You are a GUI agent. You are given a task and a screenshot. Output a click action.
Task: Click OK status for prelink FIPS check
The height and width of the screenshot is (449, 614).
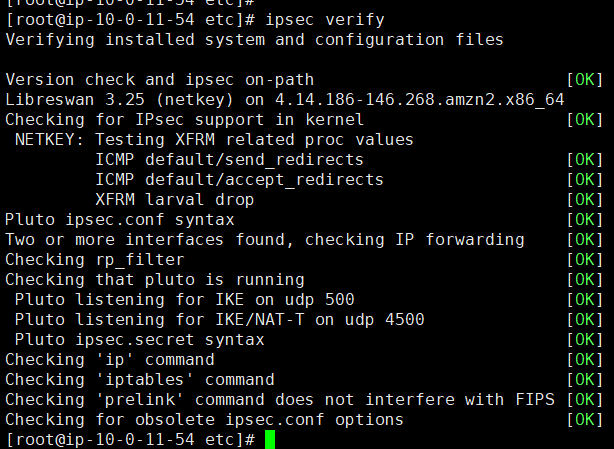coord(585,399)
